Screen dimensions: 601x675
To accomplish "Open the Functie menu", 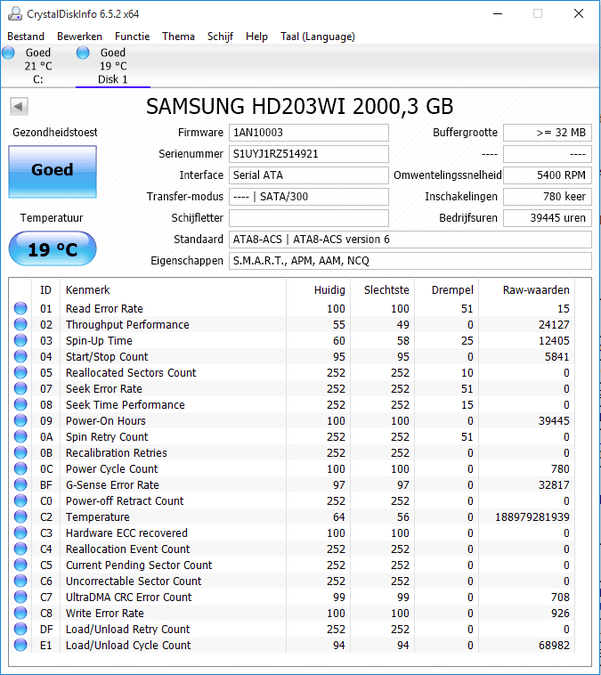I will click(x=132, y=37).
